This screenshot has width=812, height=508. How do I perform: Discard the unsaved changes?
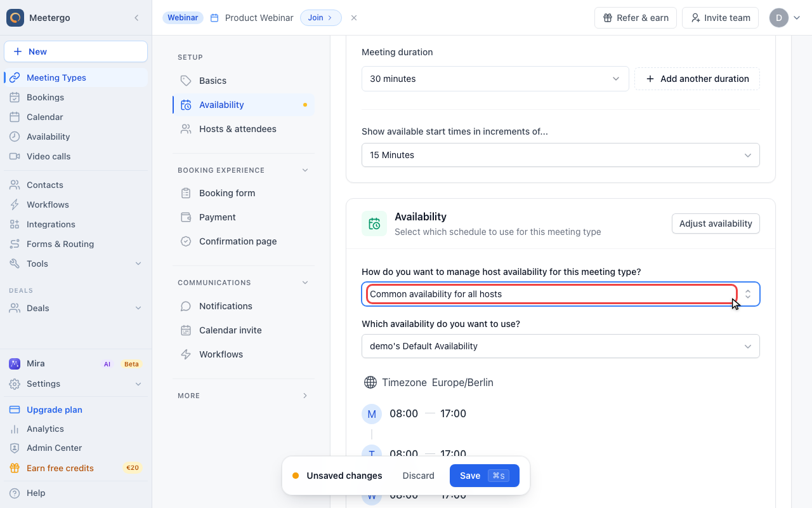pos(419,476)
